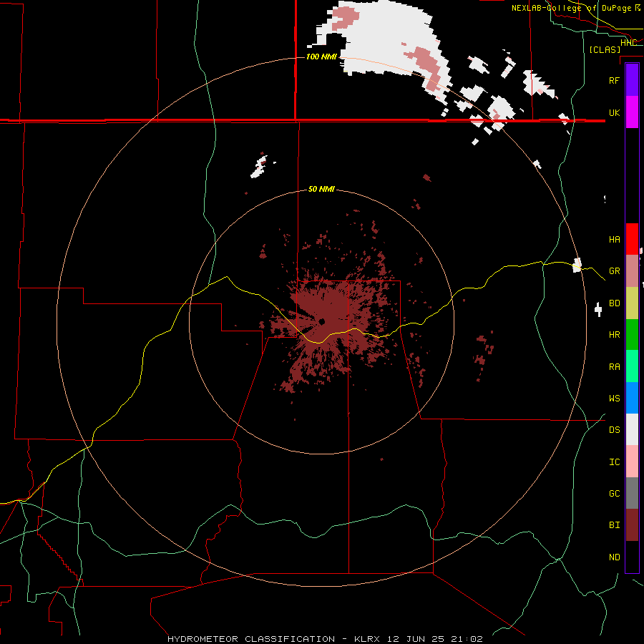
Task: Click the IC legend label
Action: tap(614, 462)
